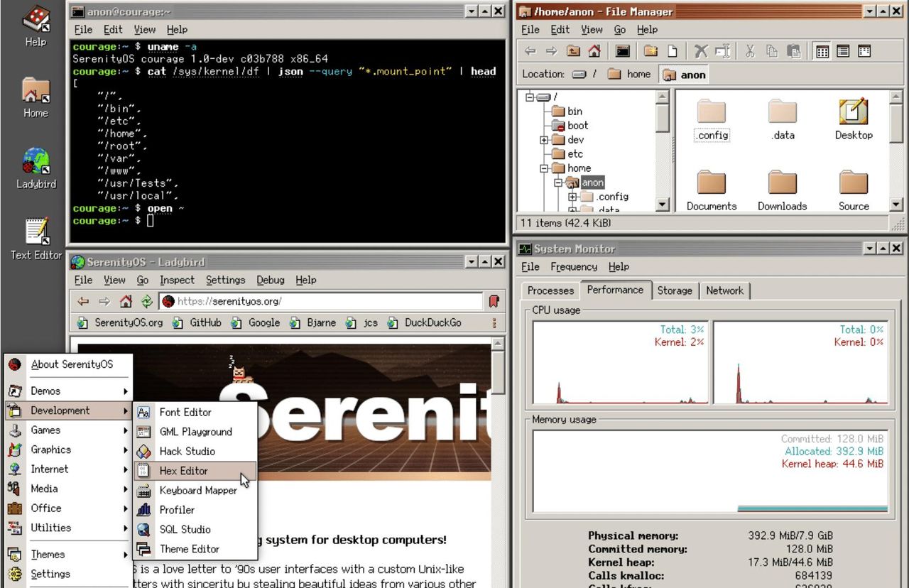Create new directory in File Manager toolbar
The height and width of the screenshot is (588, 909).
click(651, 51)
